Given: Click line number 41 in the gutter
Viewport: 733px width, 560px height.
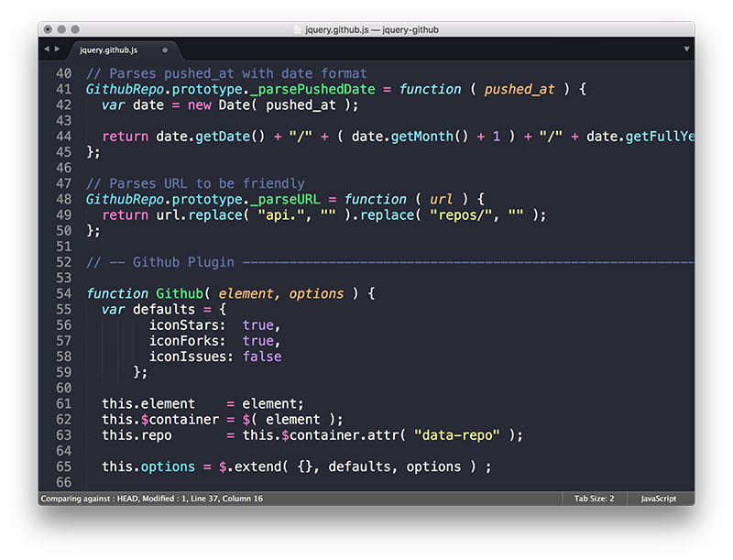Looking at the screenshot, I should tap(63, 89).
